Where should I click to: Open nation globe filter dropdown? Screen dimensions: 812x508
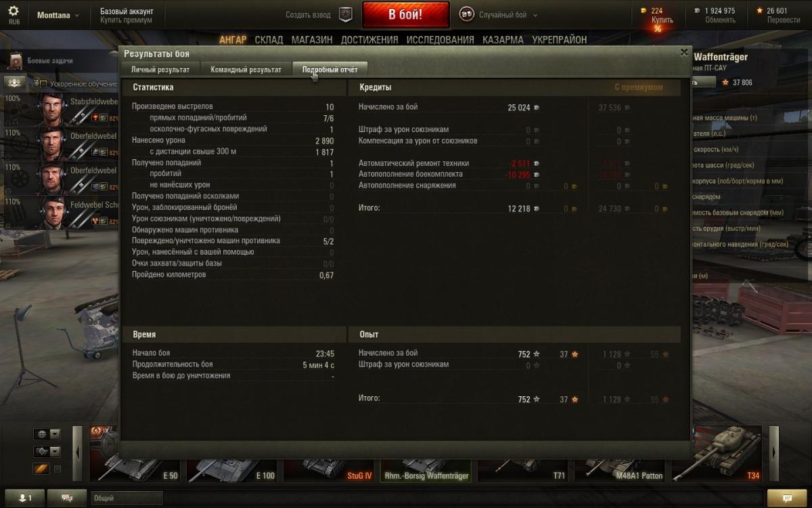click(47, 434)
